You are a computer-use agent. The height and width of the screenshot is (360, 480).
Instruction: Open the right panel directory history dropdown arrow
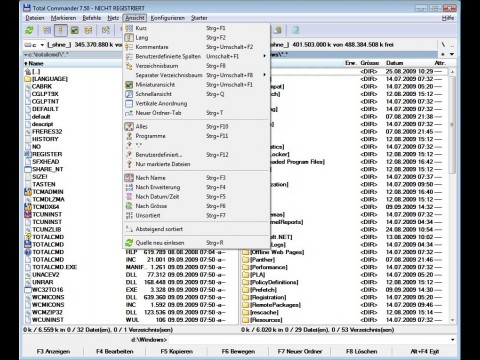(x=452, y=54)
